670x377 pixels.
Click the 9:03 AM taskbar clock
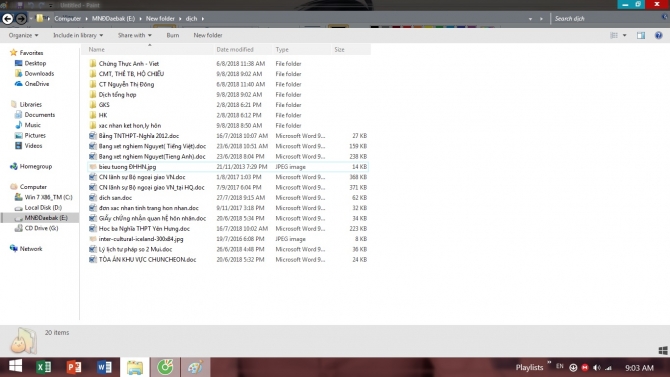[639, 368]
